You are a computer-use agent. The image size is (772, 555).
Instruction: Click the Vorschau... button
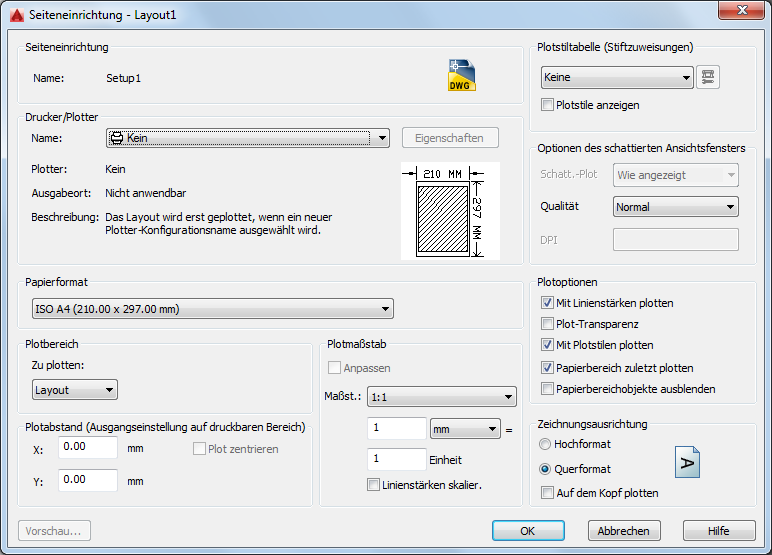coord(54,531)
